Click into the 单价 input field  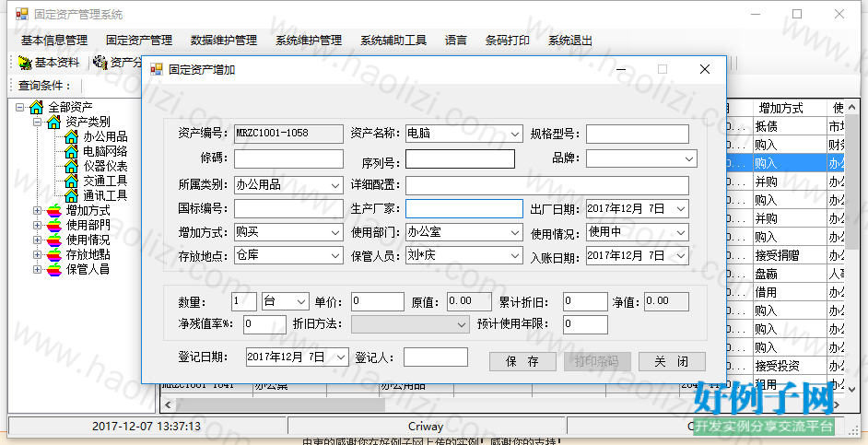[x=378, y=301]
